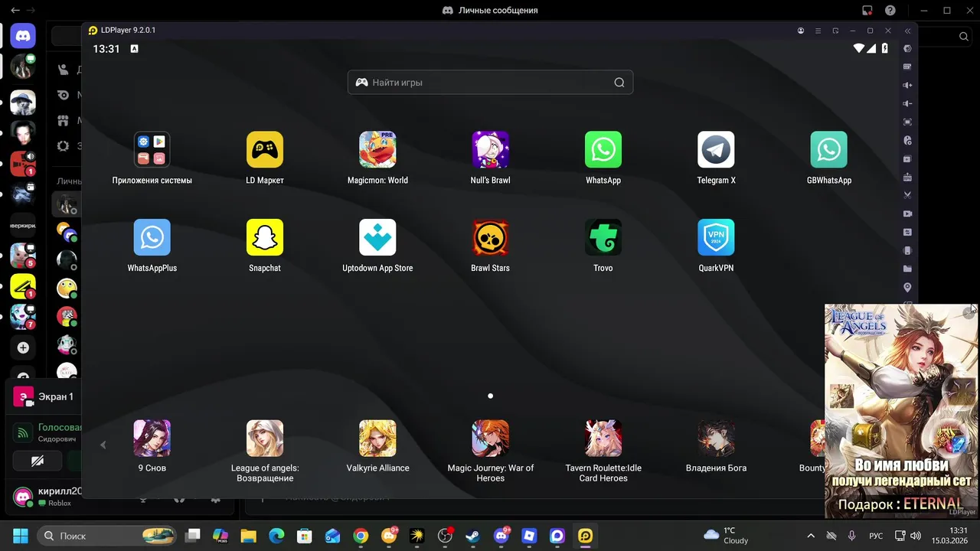Launch Null's Brawl
The width and height of the screenshot is (980, 551).
[490, 149]
